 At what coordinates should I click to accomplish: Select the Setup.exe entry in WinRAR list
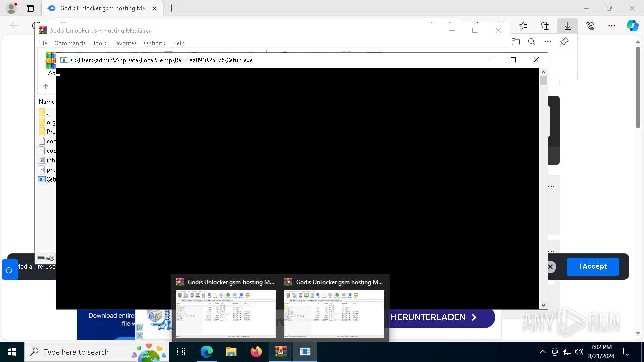(47, 179)
